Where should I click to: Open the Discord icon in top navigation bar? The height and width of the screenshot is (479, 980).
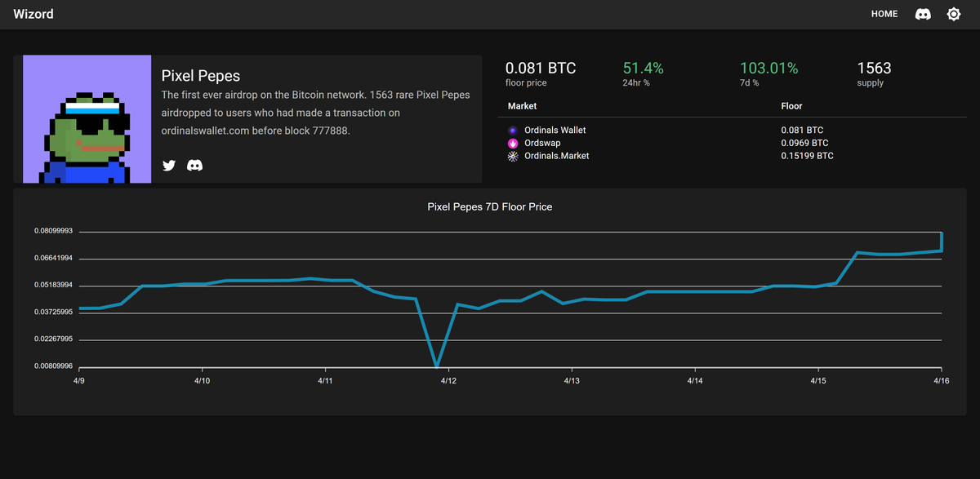(x=923, y=14)
